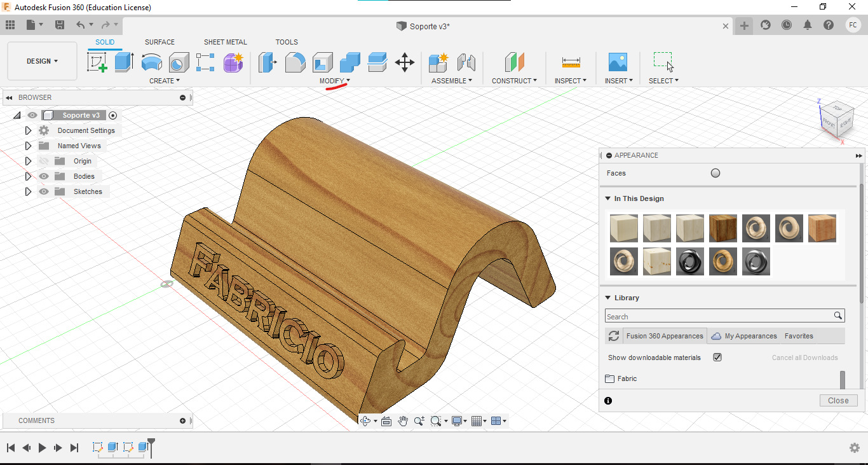Image resolution: width=868 pixels, height=465 pixels.
Task: Select the Create Sketch tool icon
Action: point(97,62)
